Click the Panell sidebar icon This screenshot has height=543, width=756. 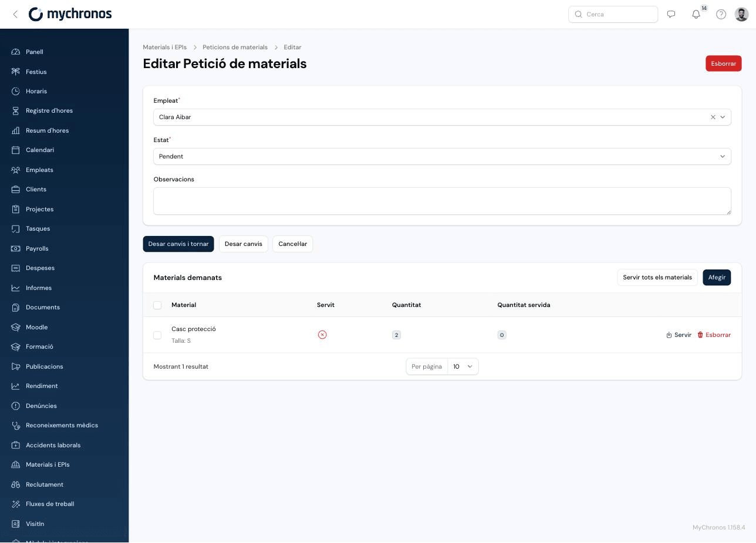pos(16,52)
